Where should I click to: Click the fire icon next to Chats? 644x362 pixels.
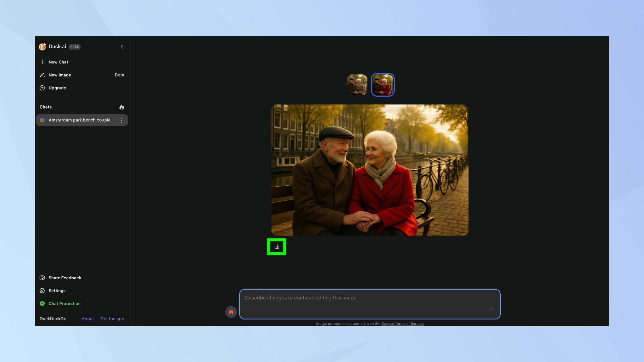[x=122, y=107]
